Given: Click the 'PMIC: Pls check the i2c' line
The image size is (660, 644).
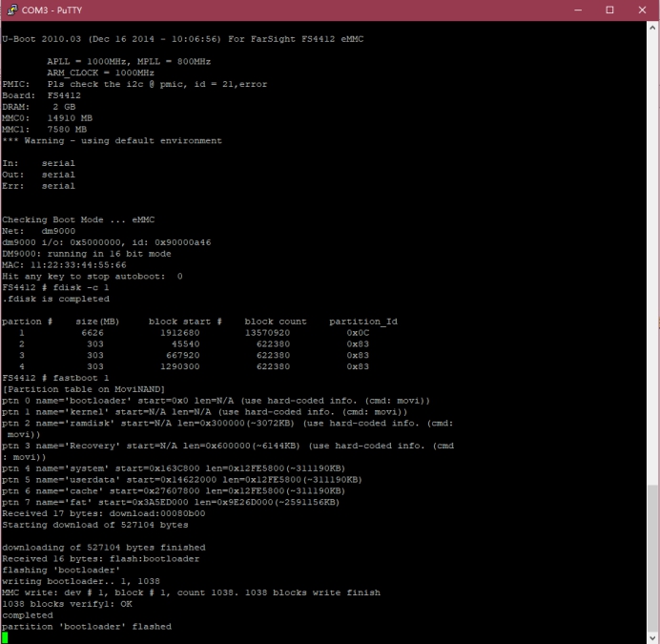Looking at the screenshot, I should tap(134, 84).
